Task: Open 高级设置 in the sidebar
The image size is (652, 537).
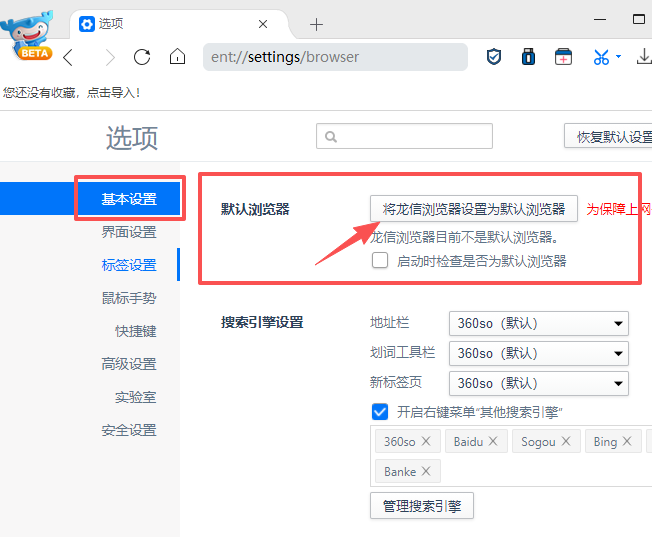Action: pos(129,364)
